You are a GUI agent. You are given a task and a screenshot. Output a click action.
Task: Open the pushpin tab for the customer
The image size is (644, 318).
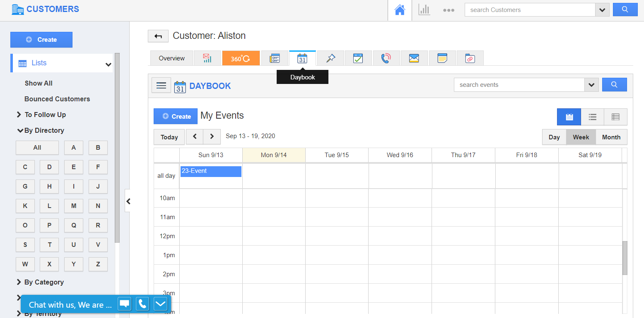330,58
